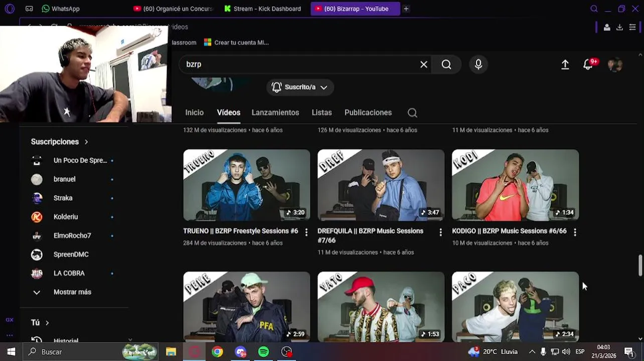
Task: Play the PEKE video thumbnail
Action: click(247, 307)
